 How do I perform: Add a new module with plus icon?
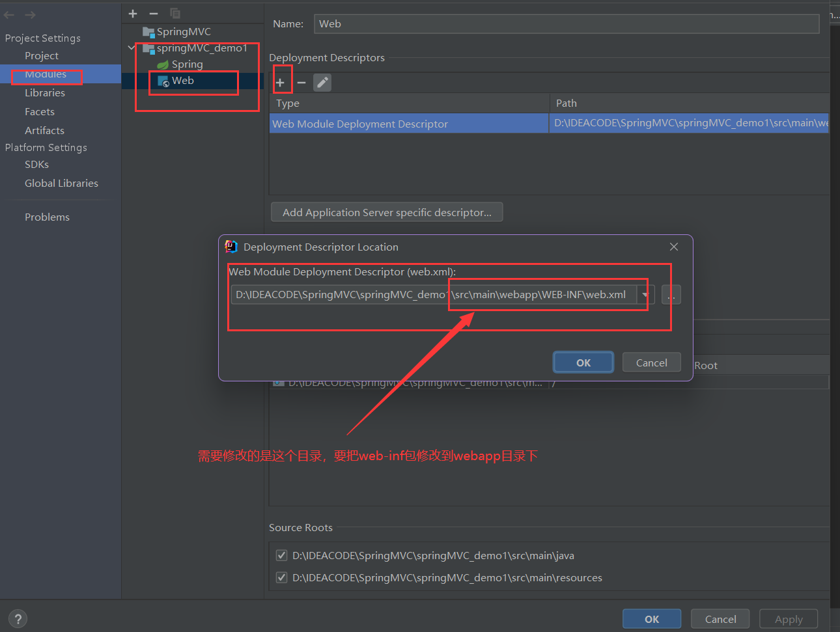pos(133,14)
